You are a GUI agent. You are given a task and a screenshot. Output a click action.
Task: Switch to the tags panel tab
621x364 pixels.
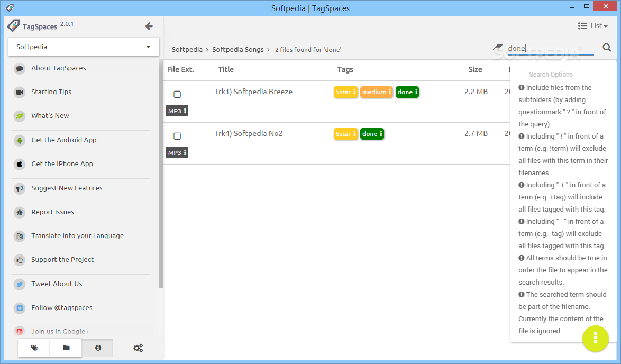[x=34, y=348]
